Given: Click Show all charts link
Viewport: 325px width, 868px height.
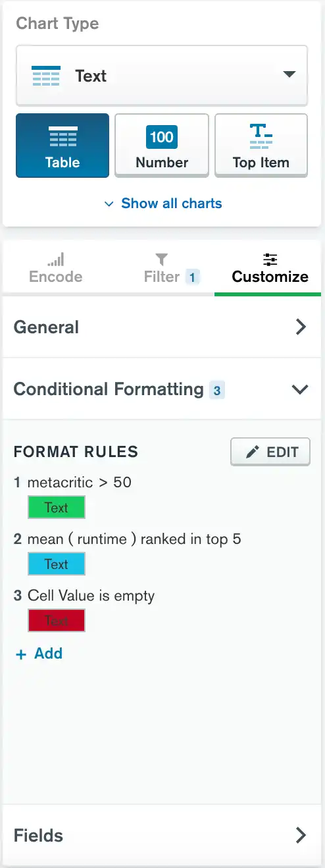Looking at the screenshot, I should [162, 203].
